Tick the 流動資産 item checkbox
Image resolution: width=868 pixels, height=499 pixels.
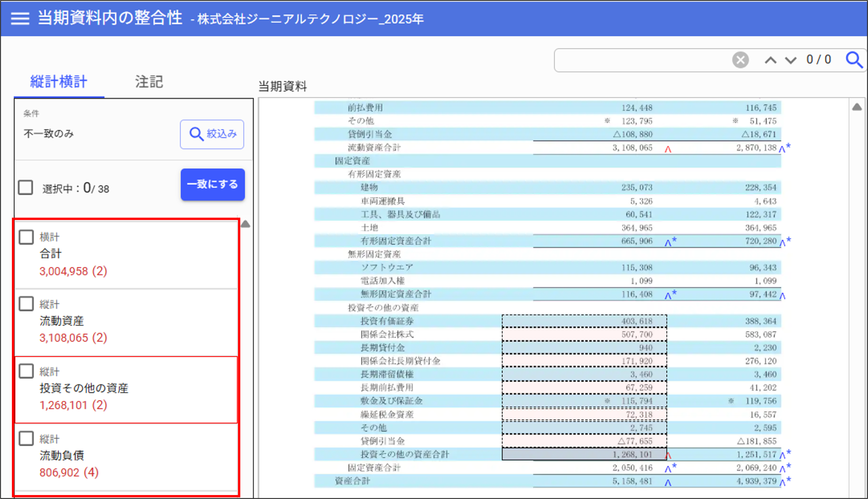point(26,304)
